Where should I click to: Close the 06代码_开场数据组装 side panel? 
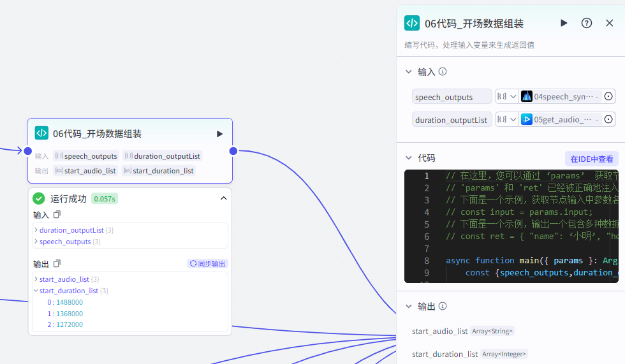(610, 23)
